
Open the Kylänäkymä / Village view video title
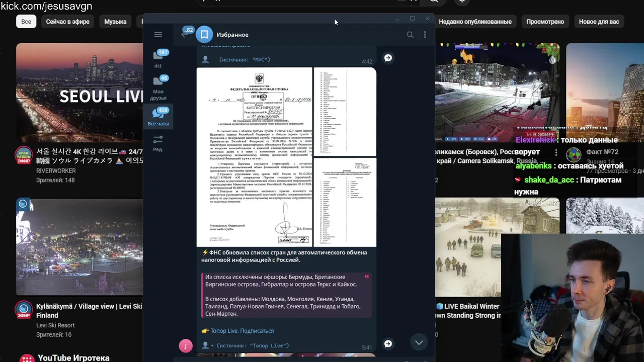pyautogui.click(x=89, y=311)
